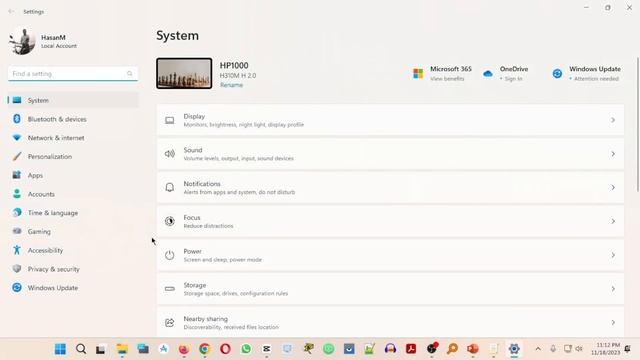Click the notification bell in system tray
Image resolution: width=640 pixels, height=360 pixels.
[628, 349]
